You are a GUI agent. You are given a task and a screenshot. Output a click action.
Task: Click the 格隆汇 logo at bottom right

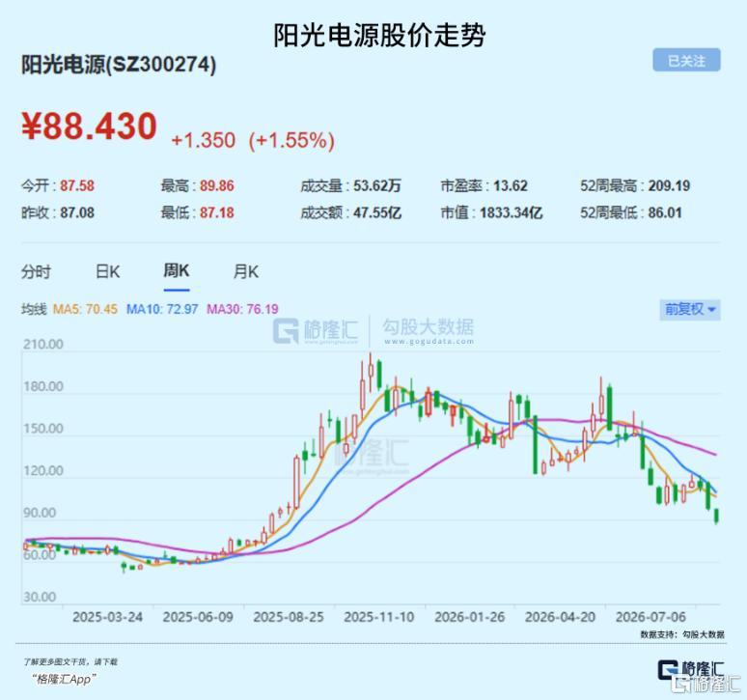coord(691,671)
